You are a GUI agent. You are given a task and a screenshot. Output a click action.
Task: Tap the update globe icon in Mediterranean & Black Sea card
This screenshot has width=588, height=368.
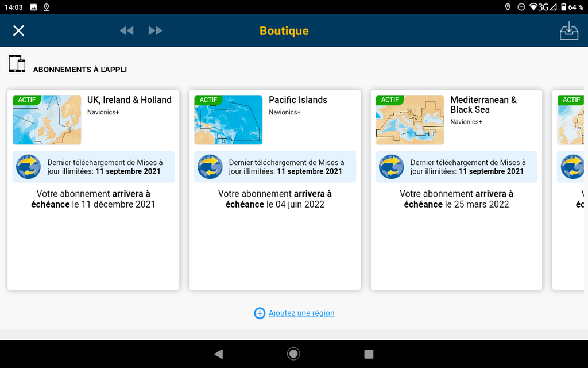click(391, 167)
